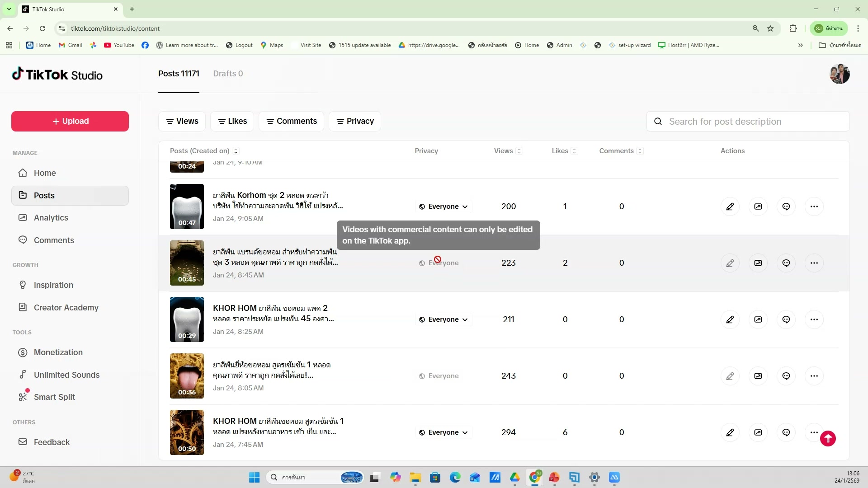Image resolution: width=868 pixels, height=488 pixels.
Task: Switch to the Drafts 0 tab
Action: click(x=228, y=74)
